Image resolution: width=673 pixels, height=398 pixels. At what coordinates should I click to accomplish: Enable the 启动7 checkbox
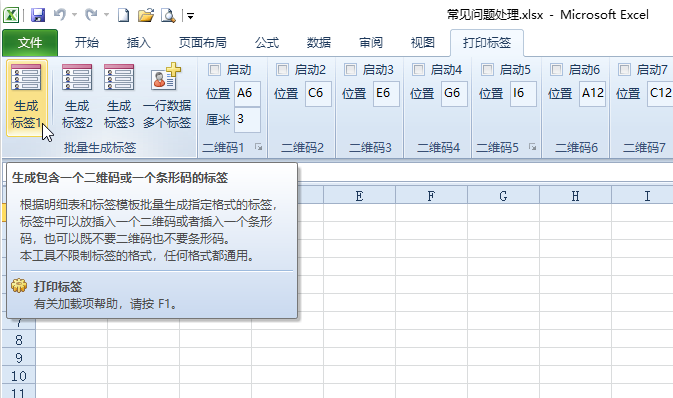(x=624, y=70)
